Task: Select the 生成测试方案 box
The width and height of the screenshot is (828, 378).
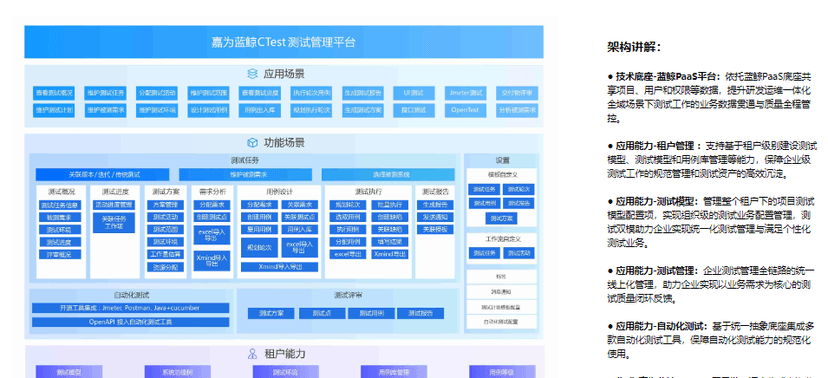Action: click(363, 110)
